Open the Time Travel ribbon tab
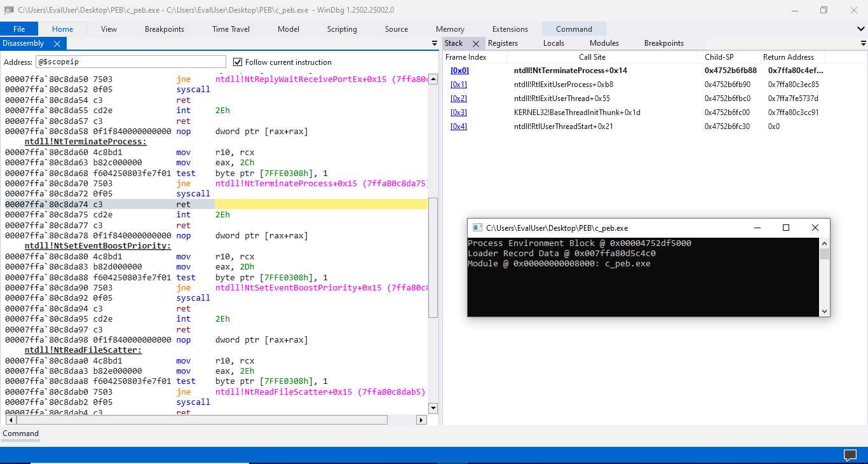Image resolution: width=868 pixels, height=464 pixels. click(x=231, y=29)
